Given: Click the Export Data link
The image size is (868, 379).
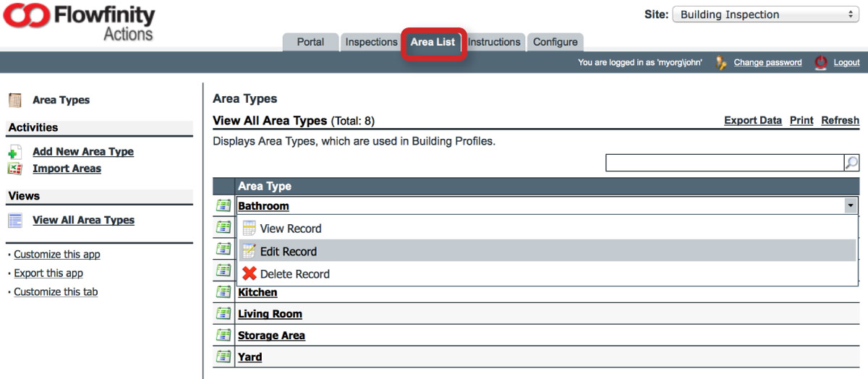Looking at the screenshot, I should [753, 121].
